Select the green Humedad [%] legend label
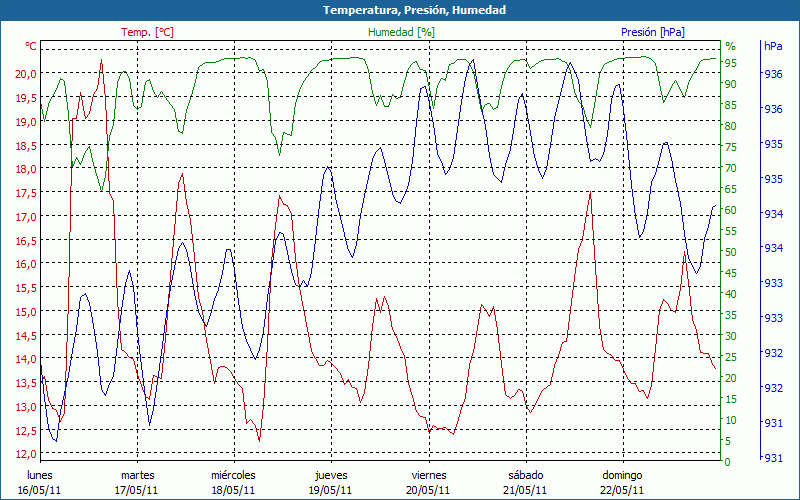The image size is (800, 500). 401,32
